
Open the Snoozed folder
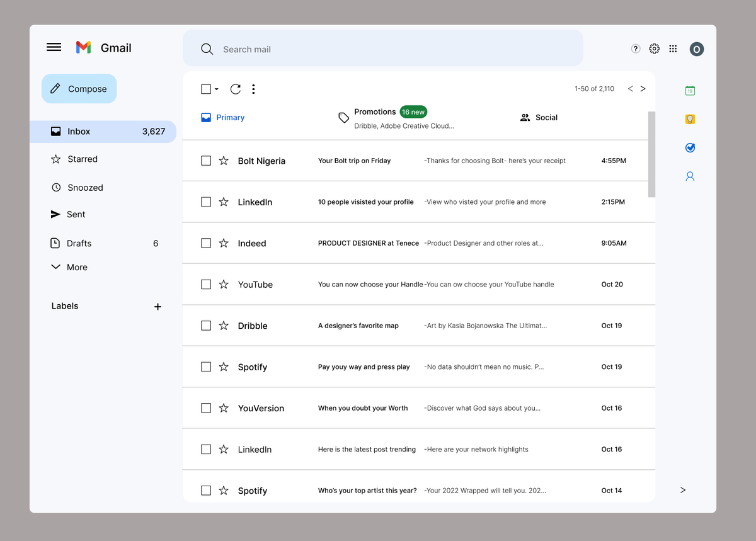[x=77, y=188]
